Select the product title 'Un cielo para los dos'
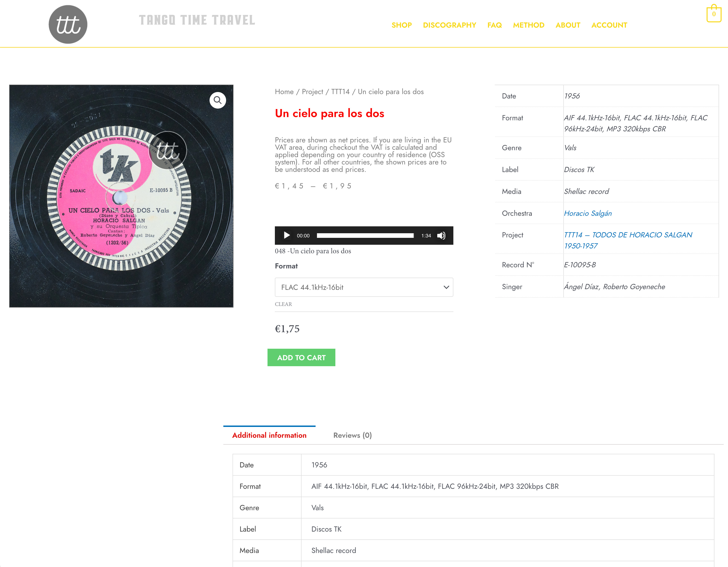This screenshot has height=567, width=728. [x=329, y=113]
